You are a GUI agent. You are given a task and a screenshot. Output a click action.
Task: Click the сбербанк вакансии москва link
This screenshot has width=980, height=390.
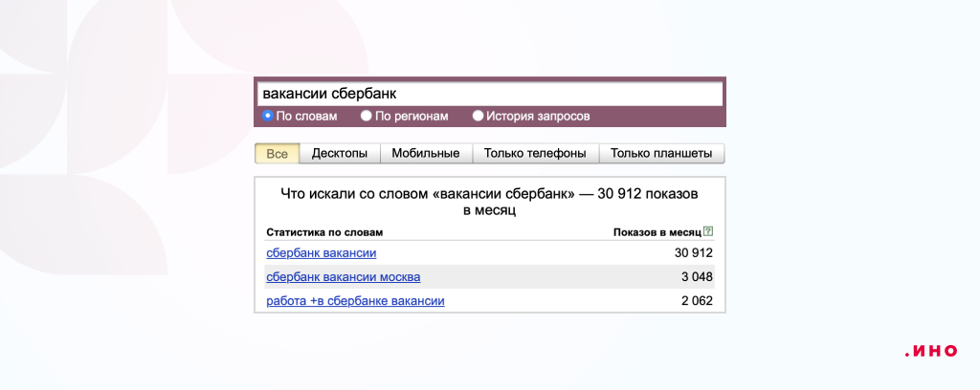pos(343,277)
